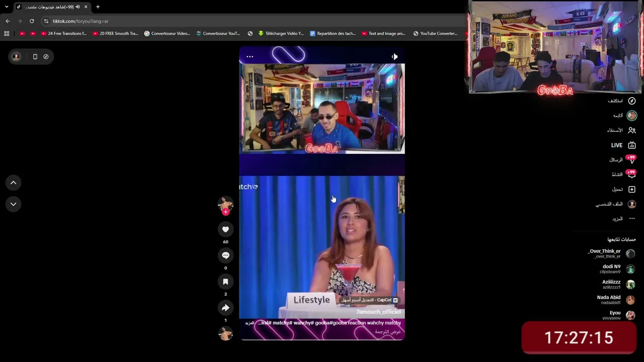
Task: Go to the next video with the down chevron
Action: pos(14,204)
